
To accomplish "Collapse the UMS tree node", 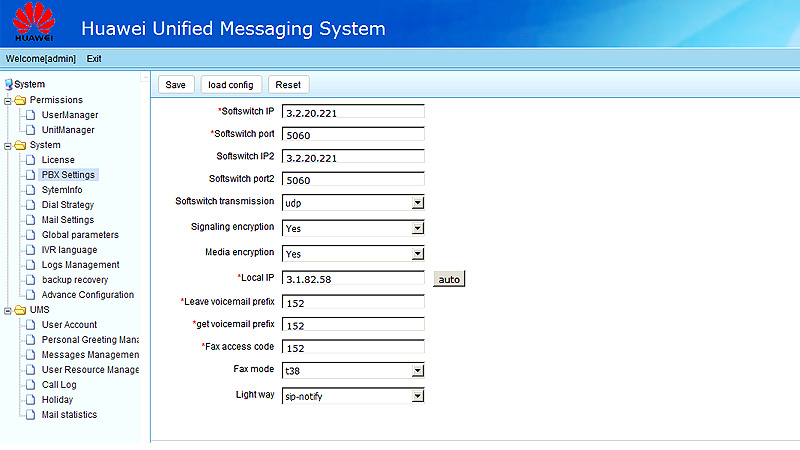I will (x=8, y=311).
